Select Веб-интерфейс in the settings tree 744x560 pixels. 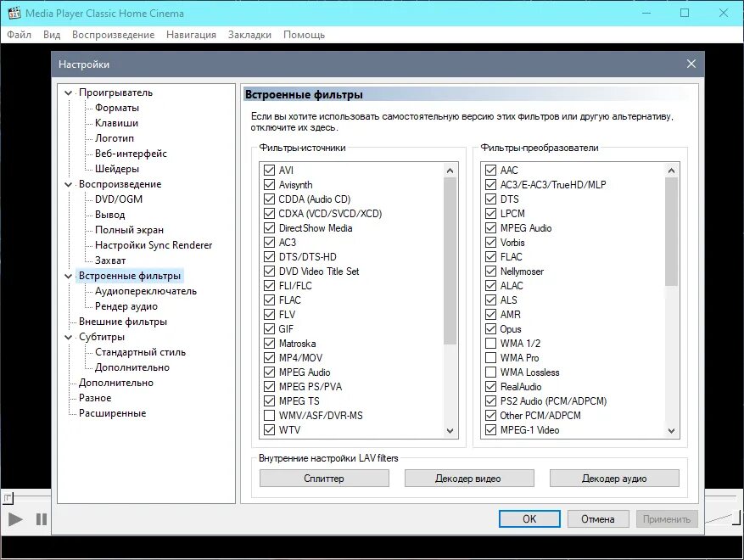(131, 154)
